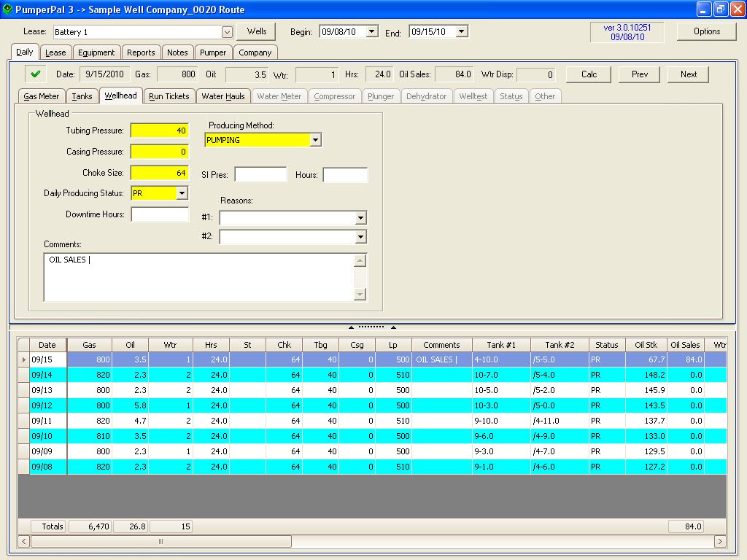Open the Begin date picker
Viewport: 747px width, 560px height.
tap(370, 31)
